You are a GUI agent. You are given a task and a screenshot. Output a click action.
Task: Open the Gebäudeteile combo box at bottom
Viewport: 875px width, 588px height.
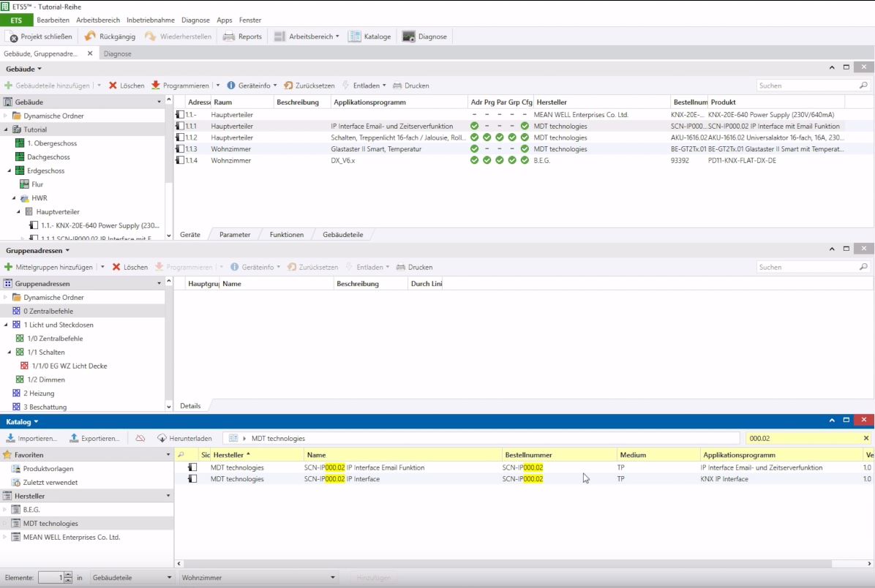132,578
